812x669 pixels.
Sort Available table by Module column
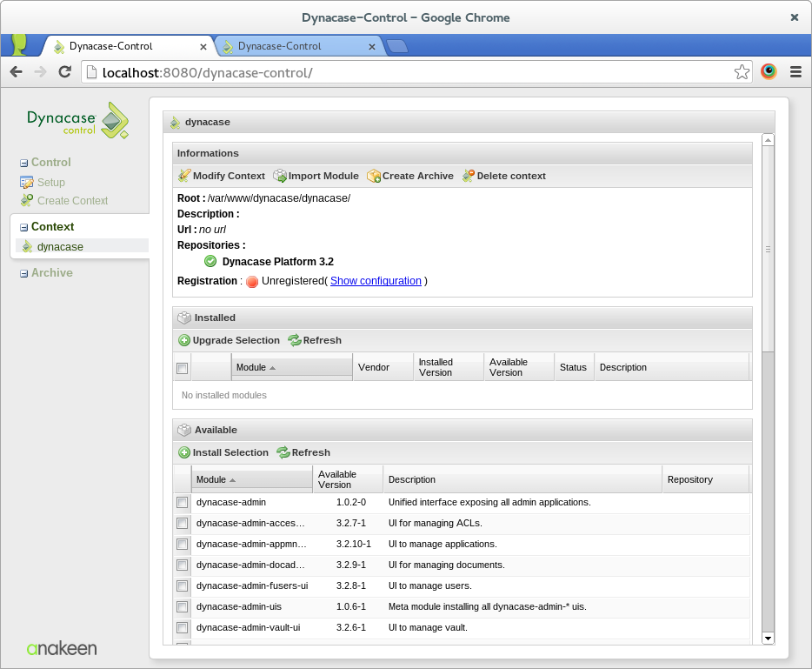[251, 479]
